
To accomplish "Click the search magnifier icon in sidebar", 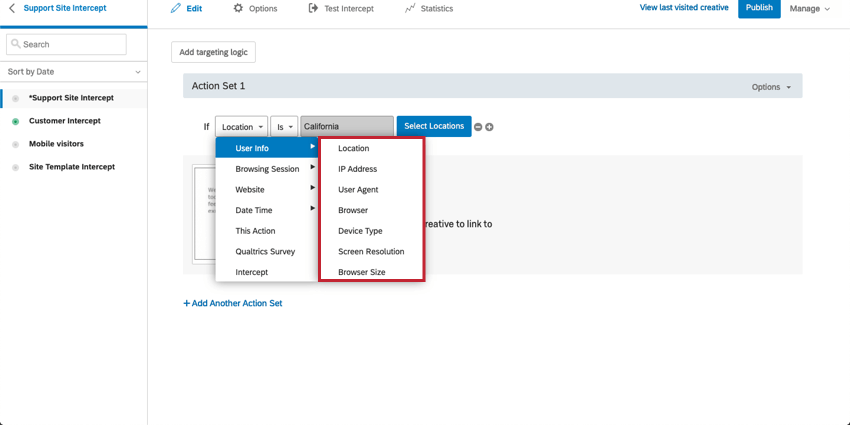I will coord(16,44).
